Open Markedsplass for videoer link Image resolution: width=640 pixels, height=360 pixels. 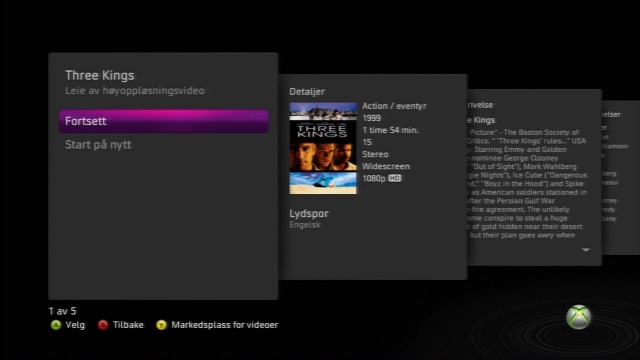click(224, 325)
